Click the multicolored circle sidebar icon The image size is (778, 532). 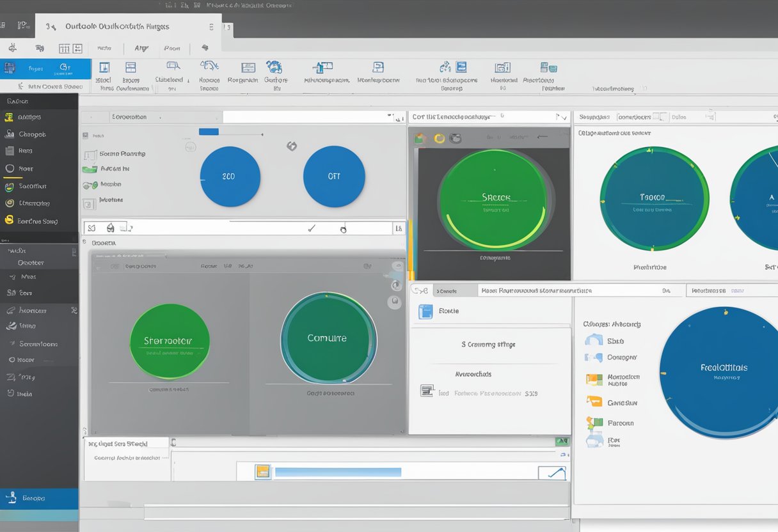pos(9,186)
